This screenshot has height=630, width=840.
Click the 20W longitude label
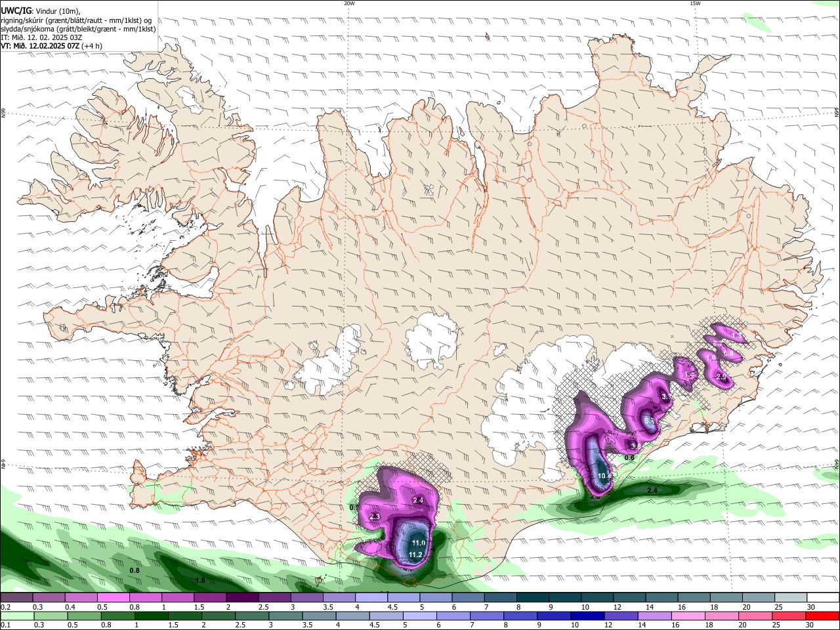click(x=349, y=3)
